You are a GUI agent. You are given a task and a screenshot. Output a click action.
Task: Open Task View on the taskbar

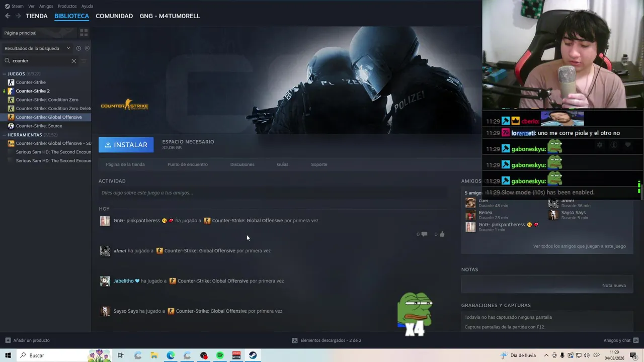click(121, 355)
